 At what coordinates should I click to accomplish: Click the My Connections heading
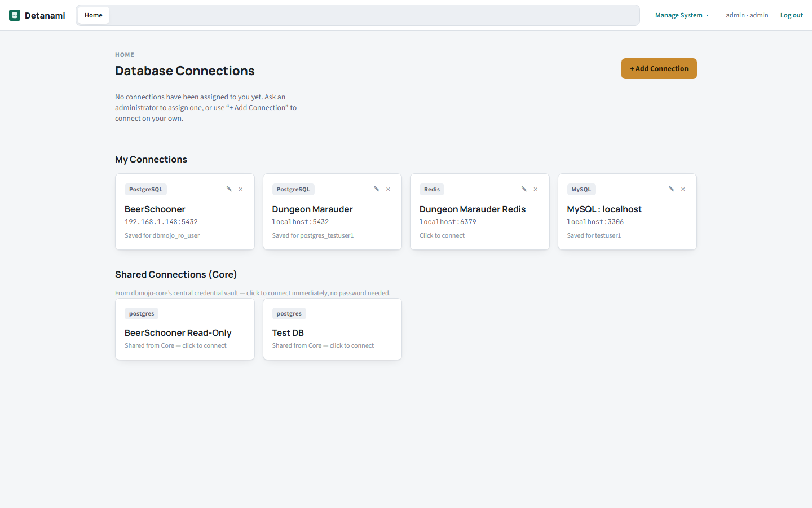tap(151, 159)
